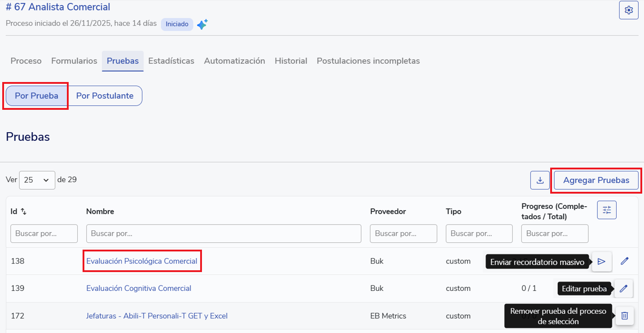
Task: Open the settings gear icon
Action: pos(628,10)
